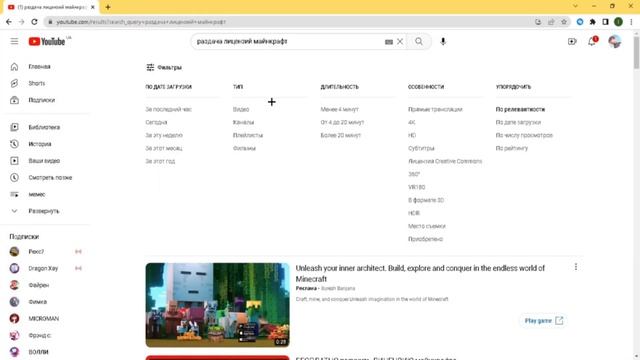Open the on-screen keyboard icon in search

pyautogui.click(x=389, y=42)
